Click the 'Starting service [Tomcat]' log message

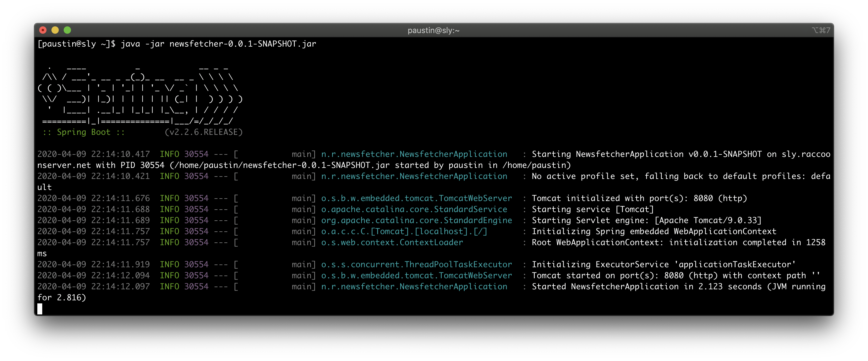(592, 209)
